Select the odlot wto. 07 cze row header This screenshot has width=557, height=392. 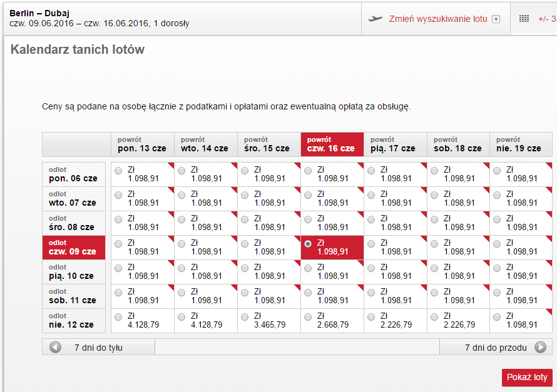point(74,199)
